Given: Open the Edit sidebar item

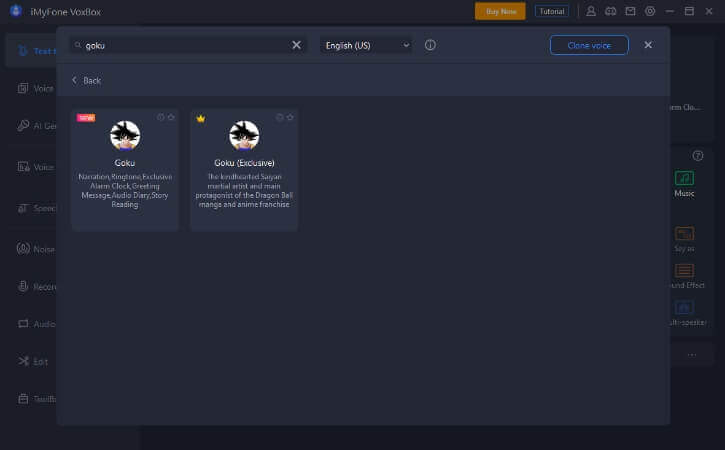Looking at the screenshot, I should pyautogui.click(x=31, y=361).
